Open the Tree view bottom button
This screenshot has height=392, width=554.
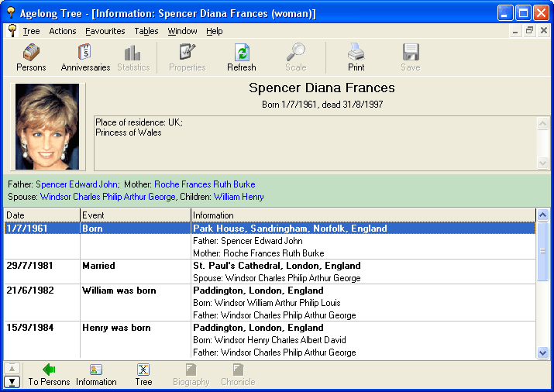pos(143,375)
